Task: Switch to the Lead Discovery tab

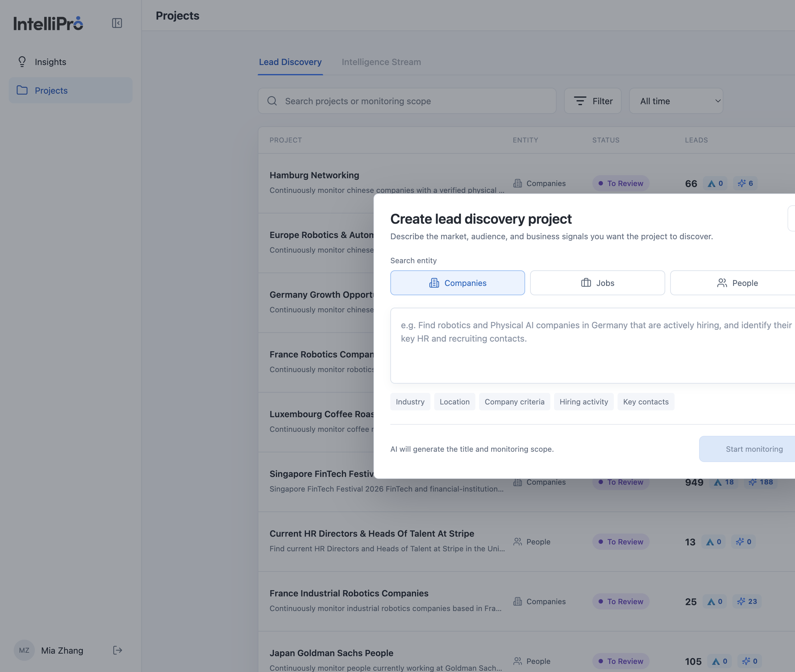Action: pos(290,62)
